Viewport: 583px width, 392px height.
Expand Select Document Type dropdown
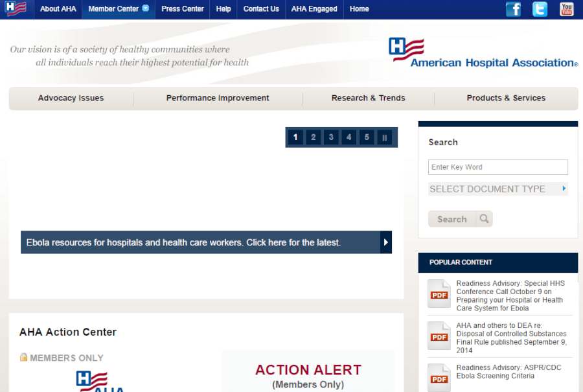(498, 189)
